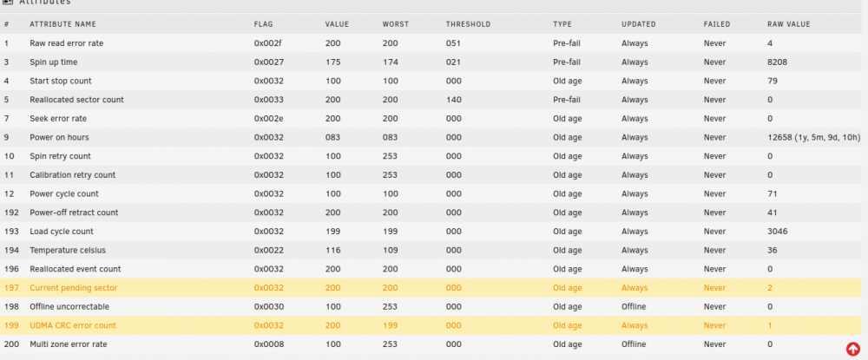868x360 pixels.
Task: Click the FAILED column header
Action: (x=717, y=24)
